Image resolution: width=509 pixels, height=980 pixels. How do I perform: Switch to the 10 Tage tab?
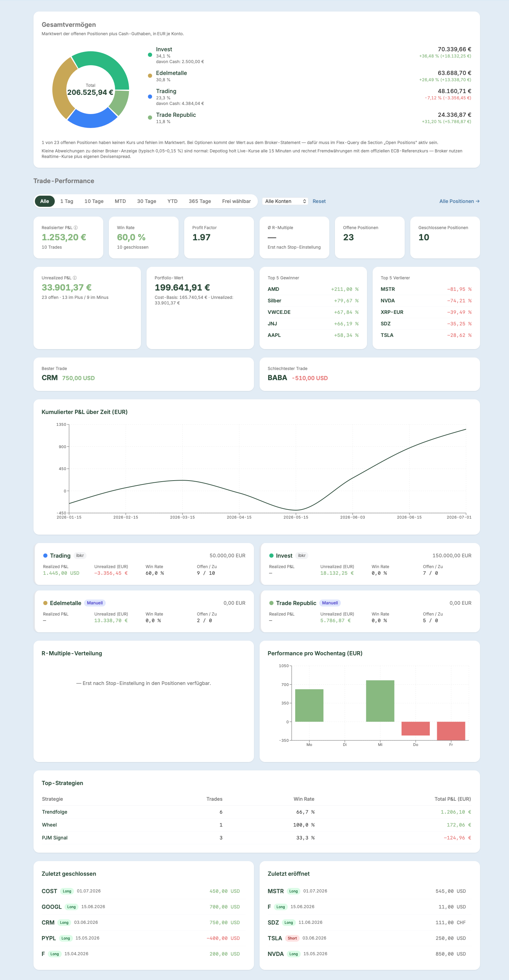(x=94, y=201)
